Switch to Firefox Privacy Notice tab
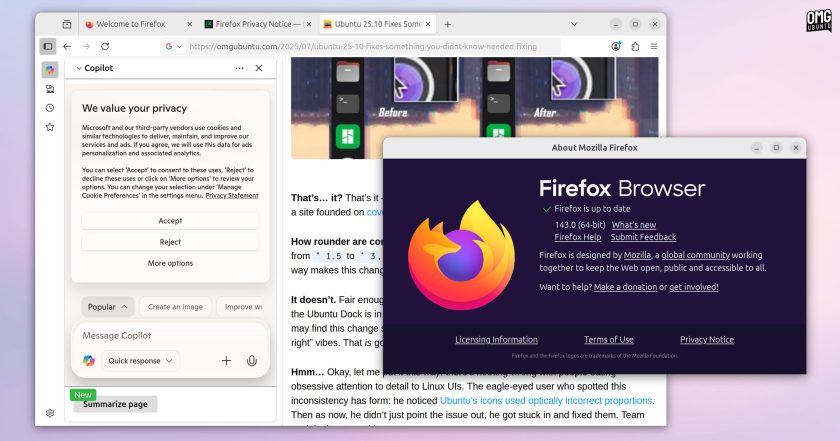 pos(253,24)
